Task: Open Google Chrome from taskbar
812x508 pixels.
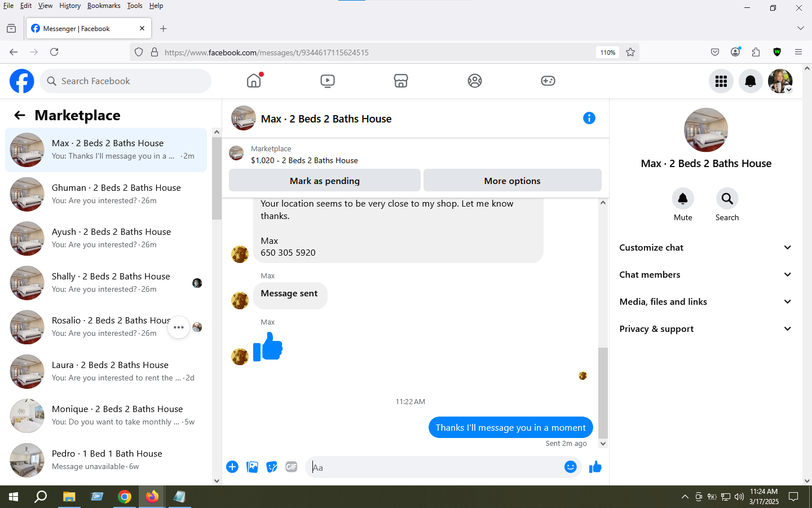Action: (x=125, y=497)
